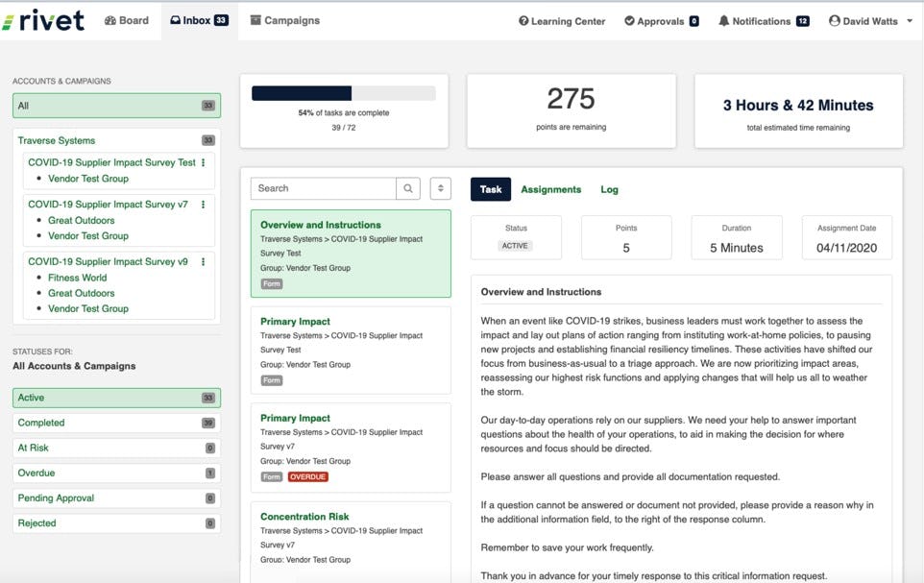Screen dimensions: 924x583
Task: Click inside the Search input field
Action: coord(322,188)
